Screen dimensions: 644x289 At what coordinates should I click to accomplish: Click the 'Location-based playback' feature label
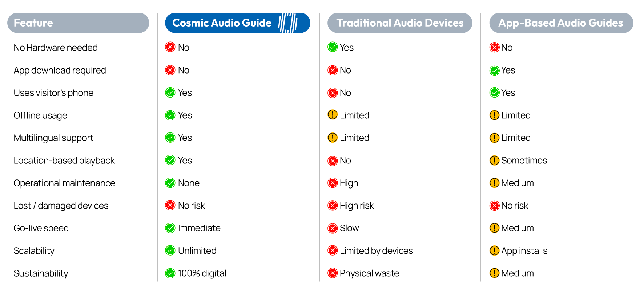[x=64, y=161]
